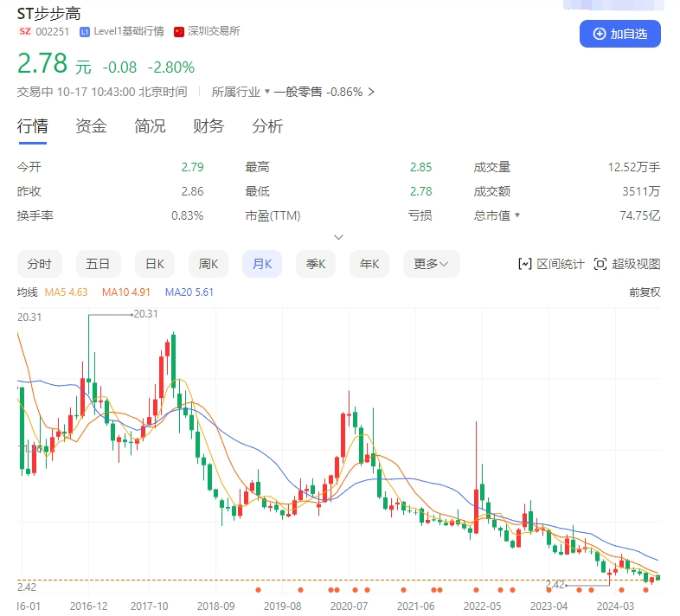Click the 成交量 12.52万手 value
The width and height of the screenshot is (680, 616).
click(x=633, y=167)
